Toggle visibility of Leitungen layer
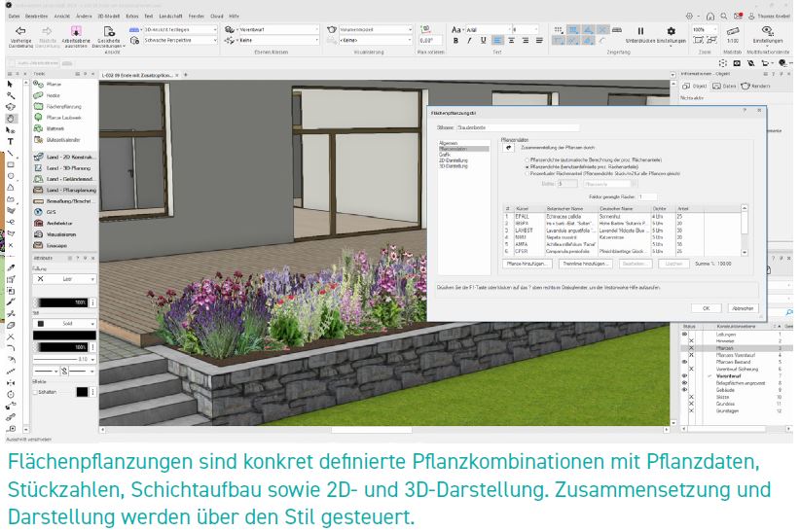Screen dimensions: 800x532 [685, 335]
